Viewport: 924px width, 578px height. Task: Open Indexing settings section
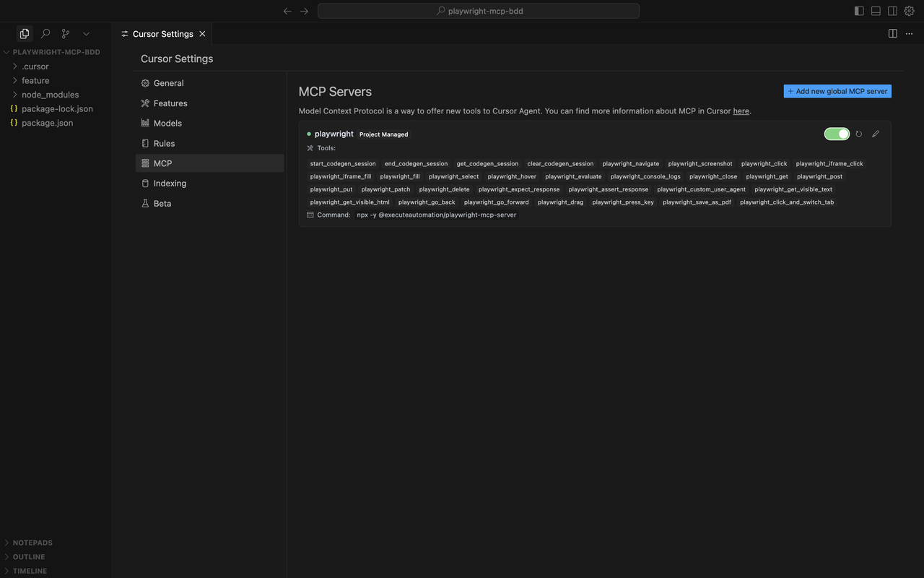coord(209,183)
